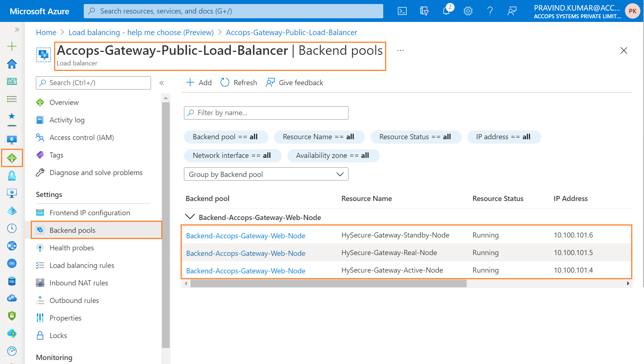Click Home breadcrumb link

(46, 33)
